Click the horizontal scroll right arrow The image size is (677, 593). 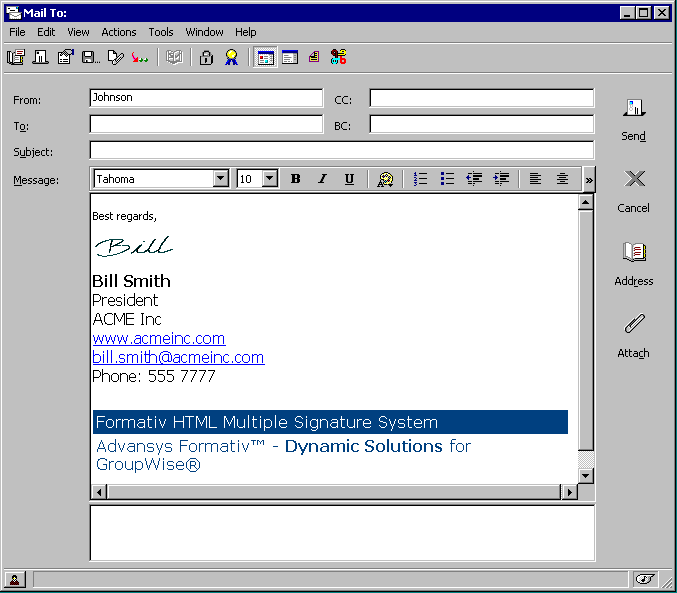570,492
